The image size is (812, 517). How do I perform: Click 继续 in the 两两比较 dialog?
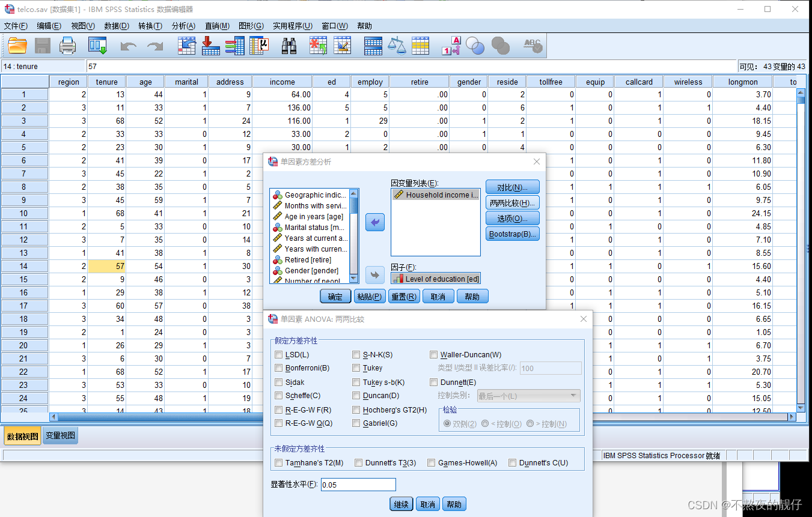point(401,504)
